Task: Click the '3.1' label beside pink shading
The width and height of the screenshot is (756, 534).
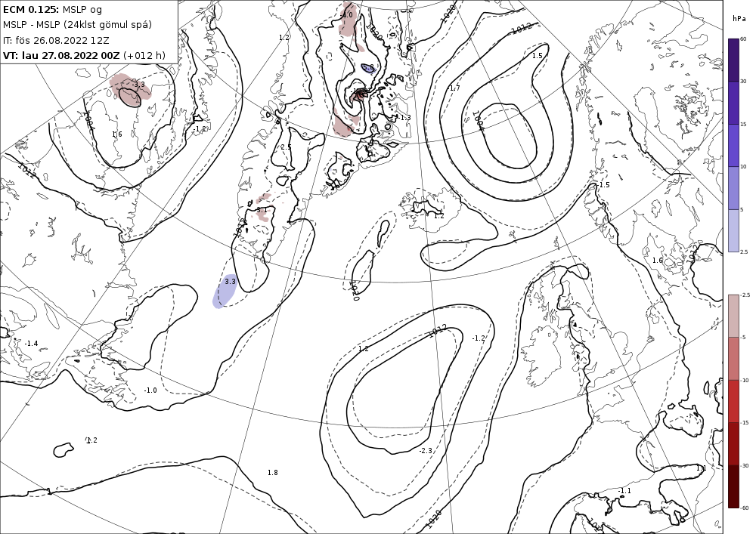Action: 262,210
